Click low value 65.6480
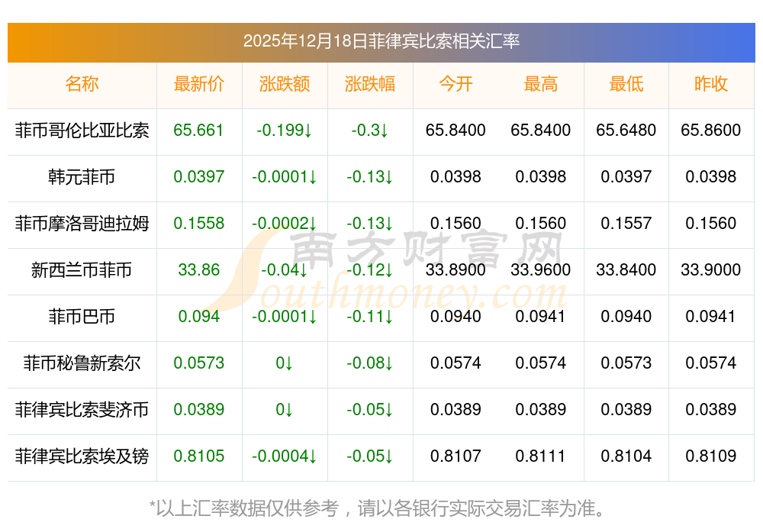 626,130
